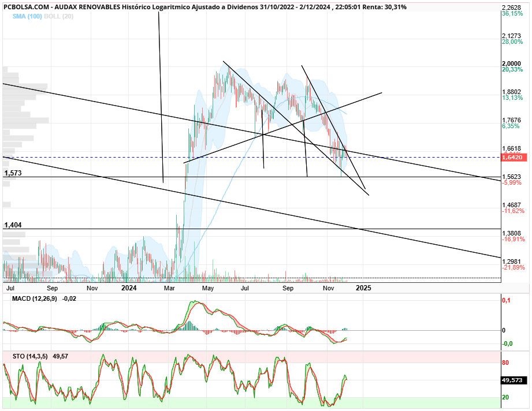Screen dimensions: 532x411
Task: Click the 1,4687 price axis label
Action: click(511, 205)
